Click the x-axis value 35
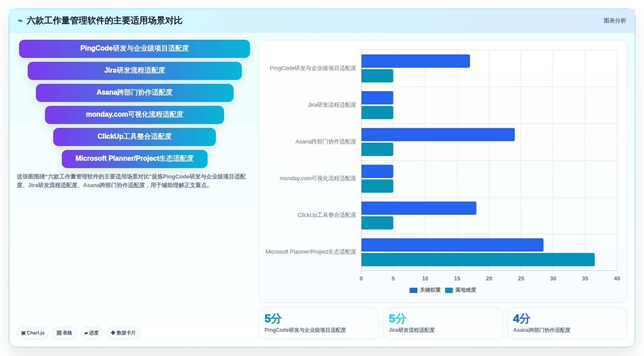The image size is (644, 356). 585,279
